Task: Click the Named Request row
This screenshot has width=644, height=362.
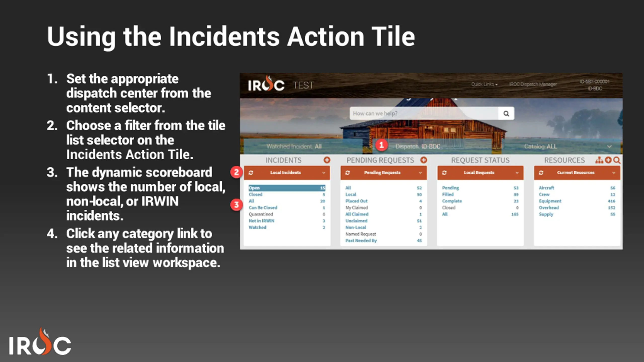Action: click(x=383, y=234)
